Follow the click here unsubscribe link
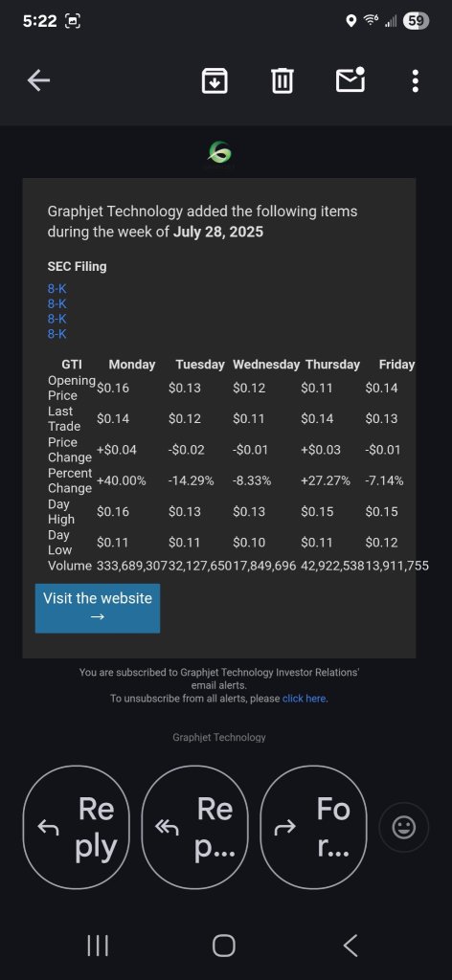Image resolution: width=452 pixels, height=980 pixels. pyautogui.click(x=305, y=699)
